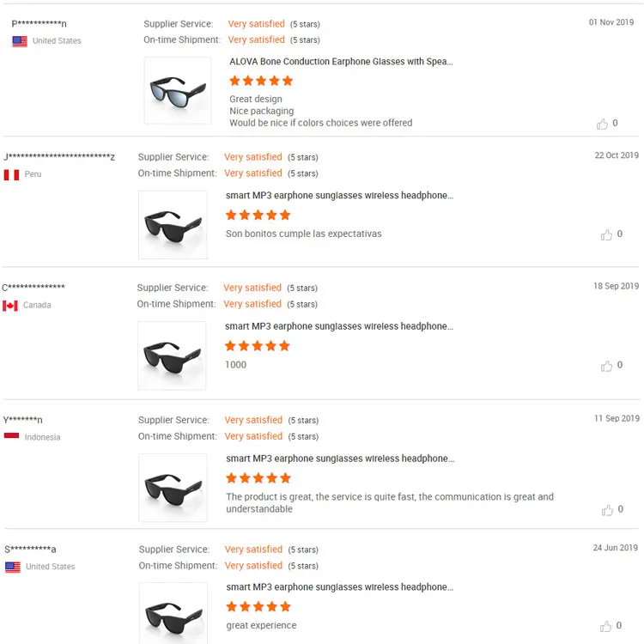Like the 01 Nov 2019 review

click(x=602, y=124)
